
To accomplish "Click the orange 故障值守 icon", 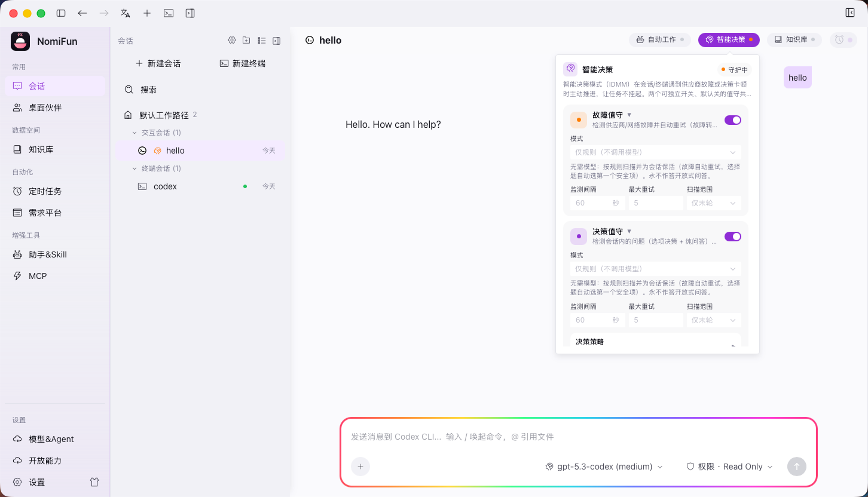I will point(579,120).
